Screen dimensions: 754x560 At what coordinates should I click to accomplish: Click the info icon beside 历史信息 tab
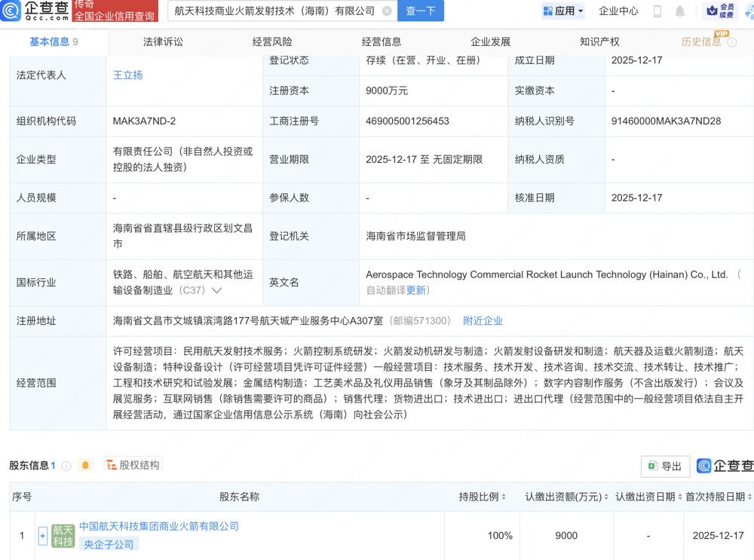pos(731,42)
